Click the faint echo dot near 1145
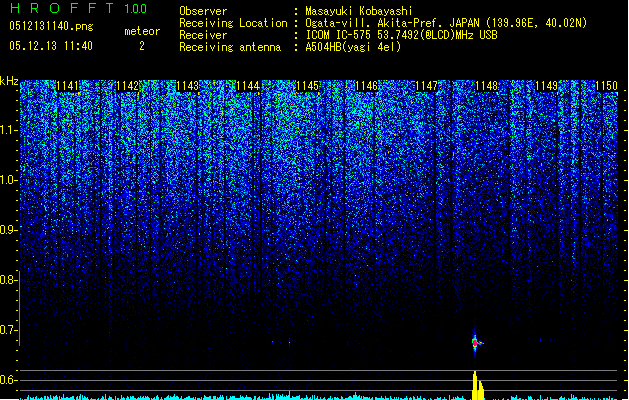Viewport: 629px width, 400px height. coord(289,342)
